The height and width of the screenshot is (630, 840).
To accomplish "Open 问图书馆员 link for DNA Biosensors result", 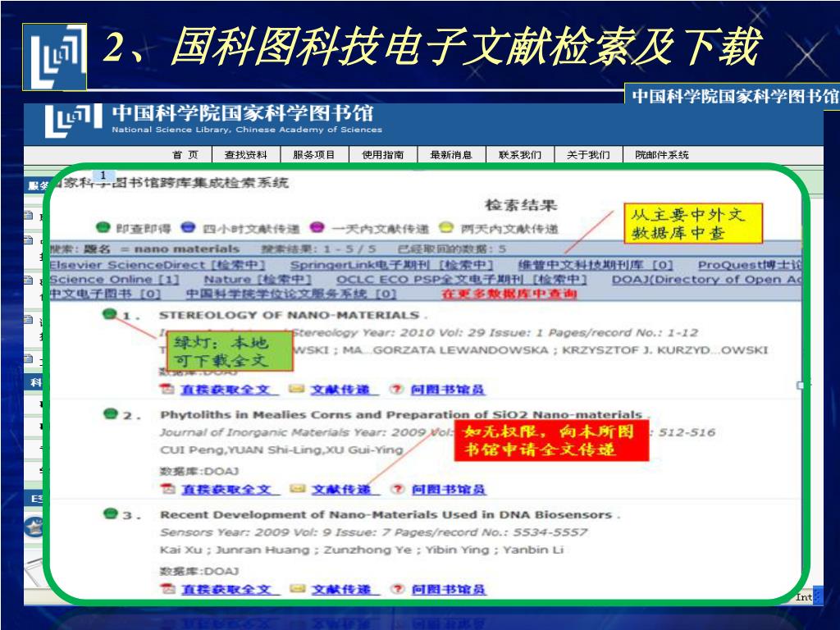I will click(x=449, y=589).
